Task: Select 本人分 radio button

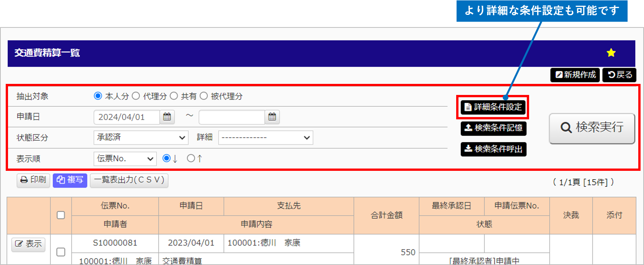Action: 98,96
